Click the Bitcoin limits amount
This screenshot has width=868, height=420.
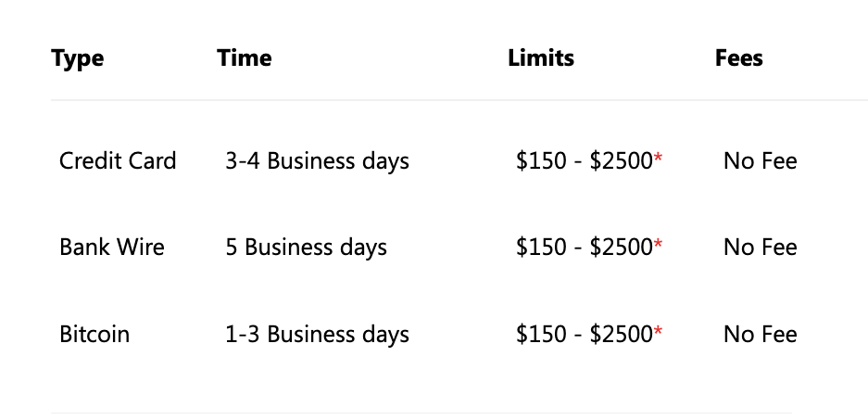click(x=585, y=334)
